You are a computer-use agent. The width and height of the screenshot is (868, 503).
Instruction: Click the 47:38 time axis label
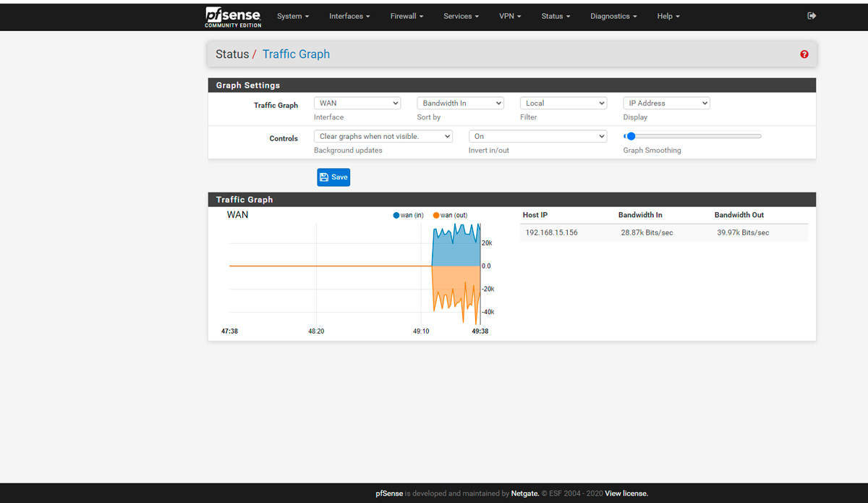229,331
